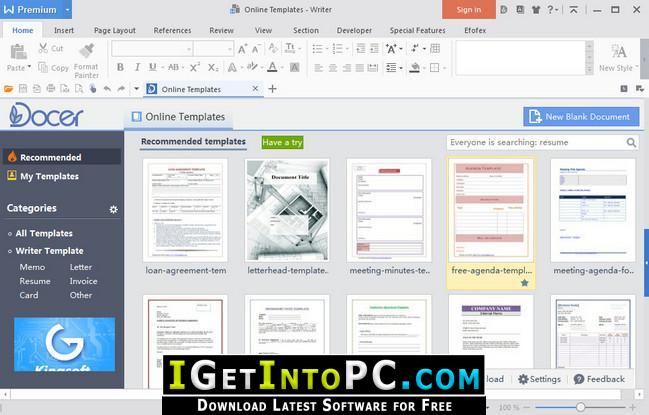This screenshot has height=415, width=649.
Task: Click the Paste icon in ribbon
Action: pyautogui.click(x=18, y=52)
